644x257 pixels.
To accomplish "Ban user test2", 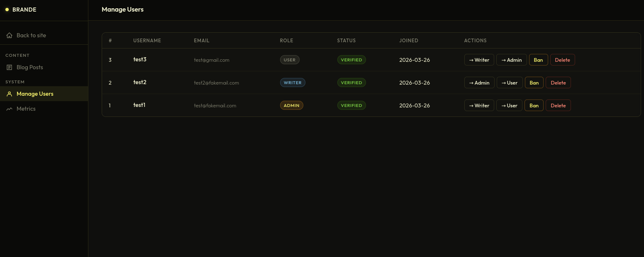I will pyautogui.click(x=534, y=82).
